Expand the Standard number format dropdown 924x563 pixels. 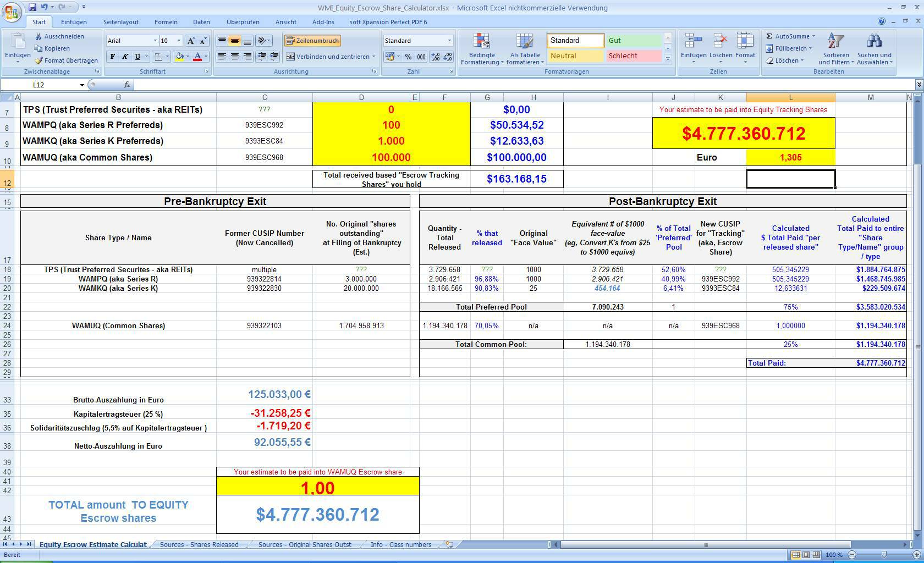449,41
